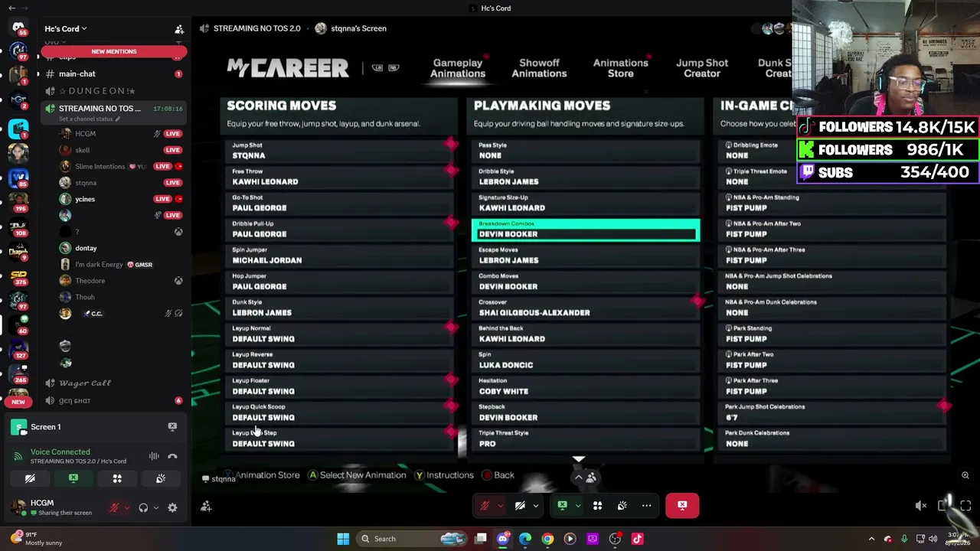Viewport: 980px width, 551px height.
Task: Toggle camera in stream control bar
Action: 520,506
